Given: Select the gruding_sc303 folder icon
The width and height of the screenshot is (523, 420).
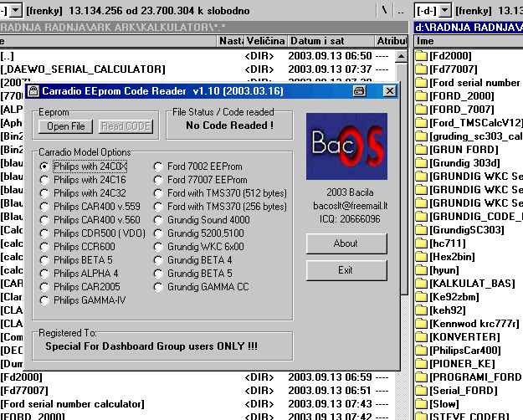Looking at the screenshot, I should tap(422, 136).
